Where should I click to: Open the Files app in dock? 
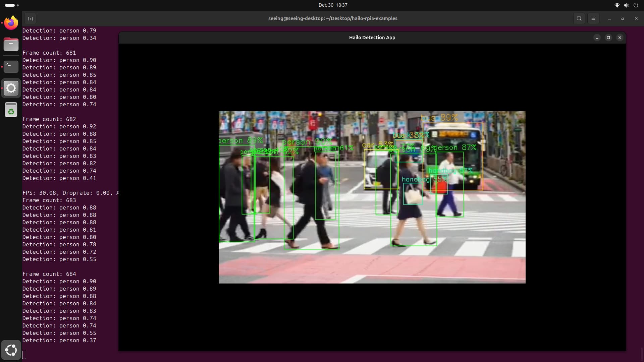[11, 44]
